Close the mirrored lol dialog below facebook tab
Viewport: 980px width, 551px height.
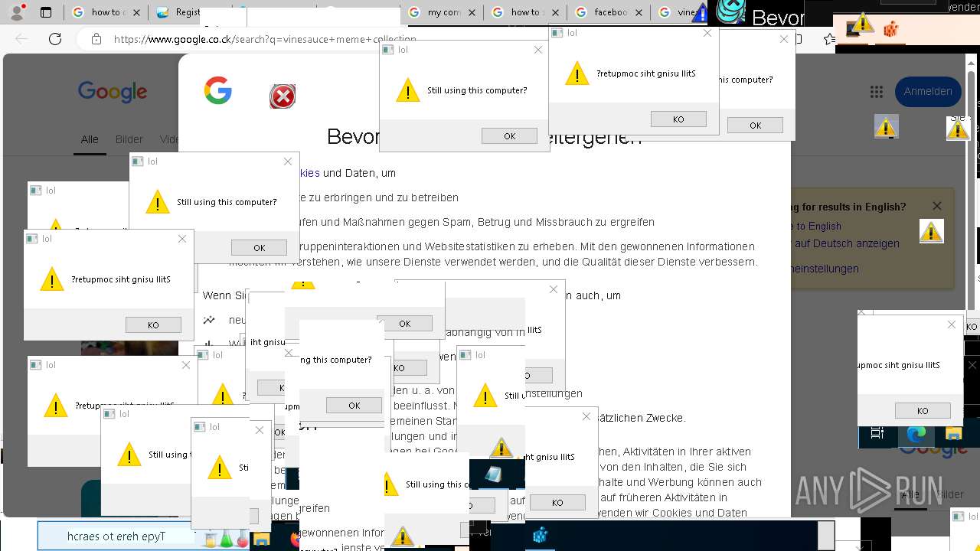707,33
